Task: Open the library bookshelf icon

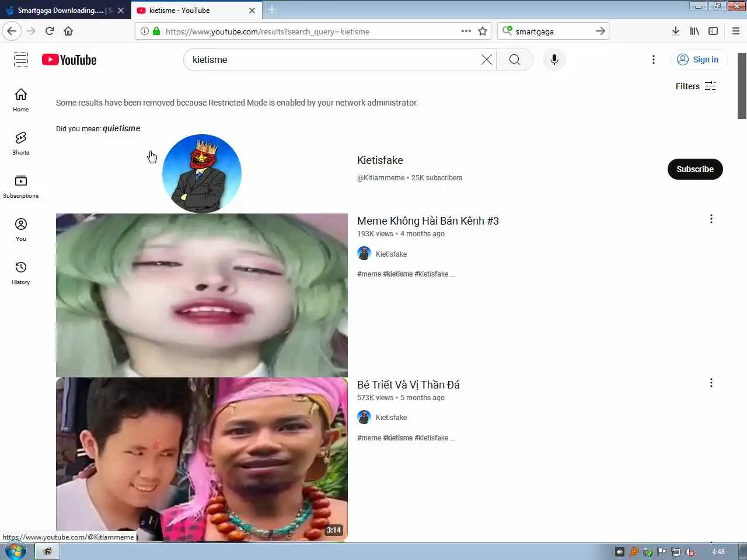Action: tap(694, 31)
